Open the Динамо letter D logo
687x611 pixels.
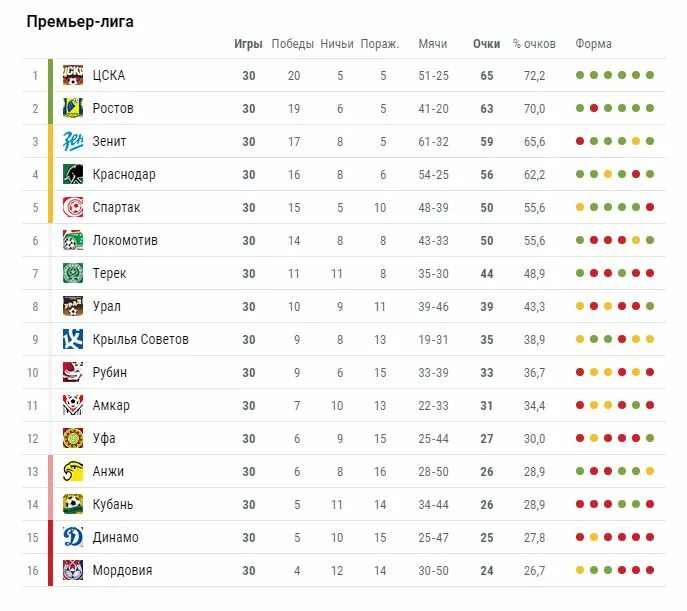pyautogui.click(x=73, y=537)
